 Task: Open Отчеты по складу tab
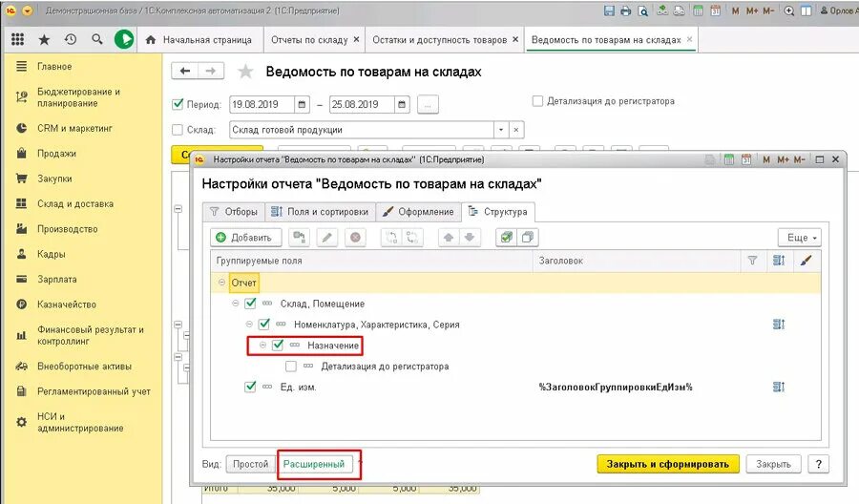(309, 40)
